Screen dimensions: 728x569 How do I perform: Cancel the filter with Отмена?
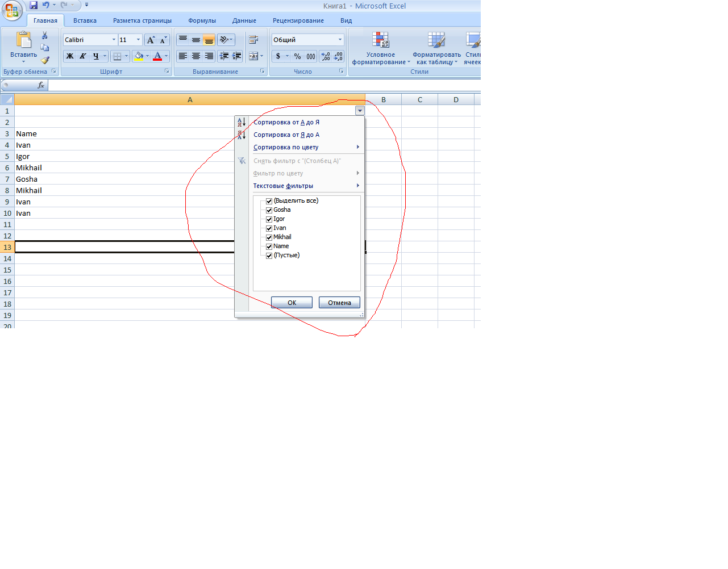[x=339, y=303]
